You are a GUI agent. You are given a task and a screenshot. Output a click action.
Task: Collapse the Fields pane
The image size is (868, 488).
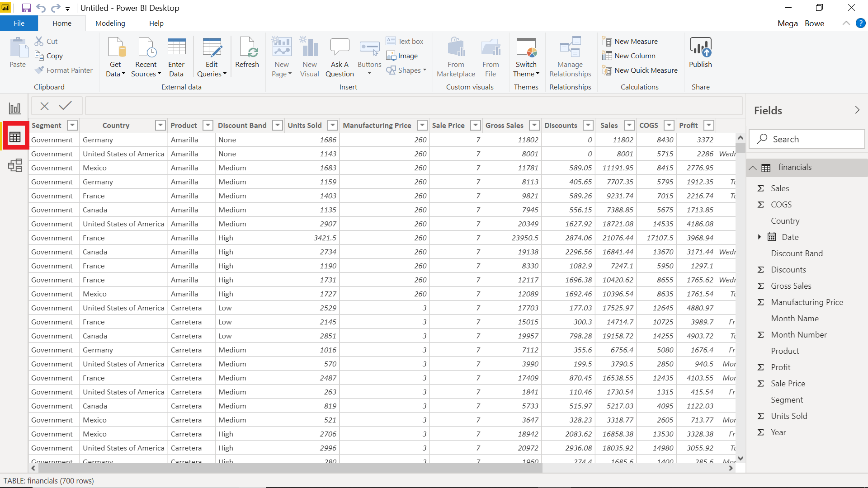[x=857, y=110]
